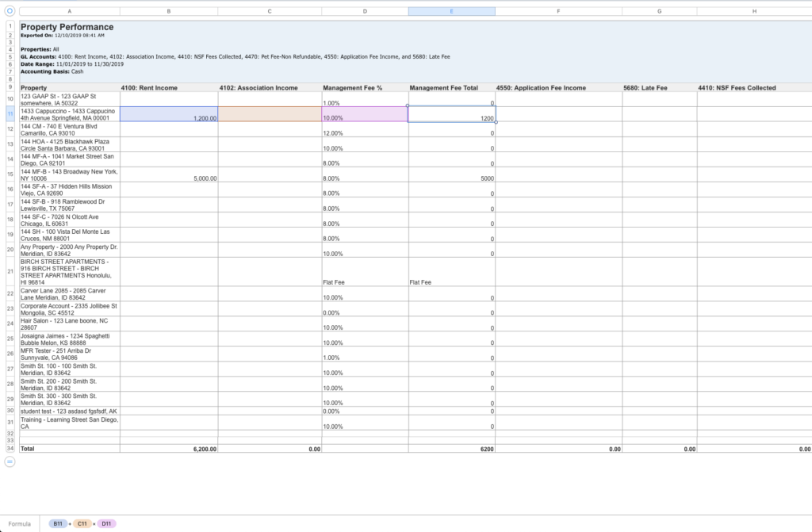Image resolution: width=812 pixels, height=532 pixels.
Task: Select the Josaigna Jaimes property cell
Action: pyautogui.click(x=70, y=339)
